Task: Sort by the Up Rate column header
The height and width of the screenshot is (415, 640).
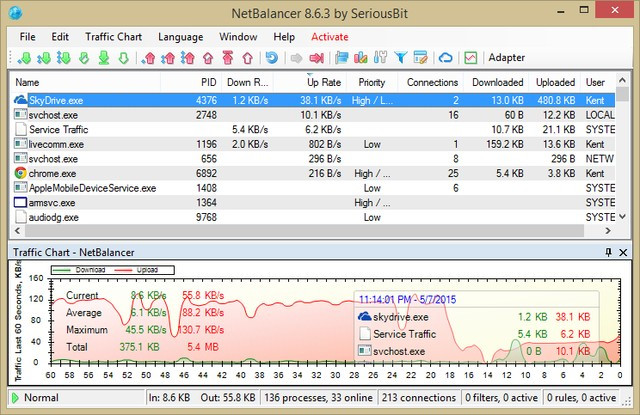Action: [x=310, y=82]
